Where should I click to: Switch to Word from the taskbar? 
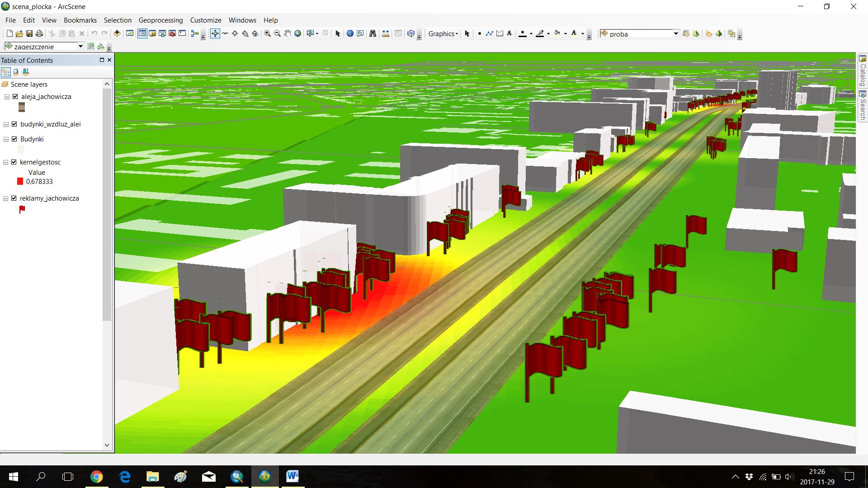(292, 477)
